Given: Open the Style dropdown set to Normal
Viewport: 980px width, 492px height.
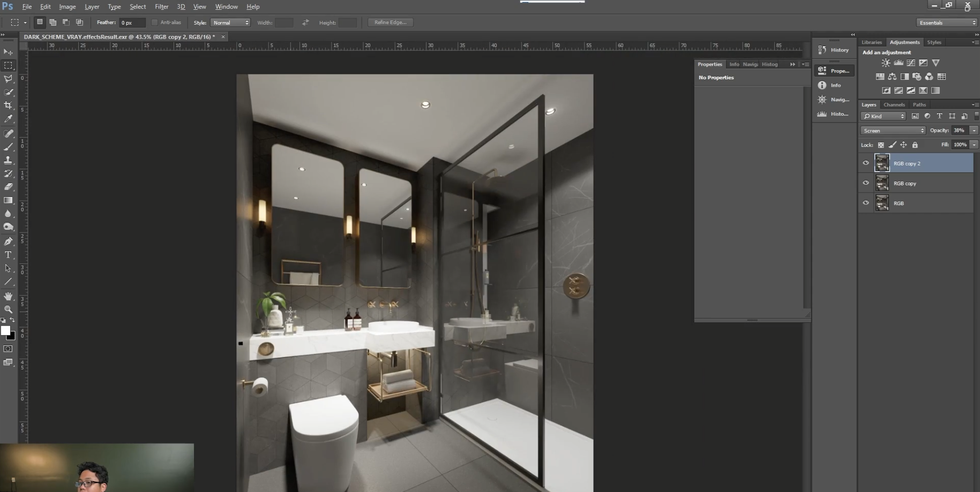Looking at the screenshot, I should click(x=230, y=22).
